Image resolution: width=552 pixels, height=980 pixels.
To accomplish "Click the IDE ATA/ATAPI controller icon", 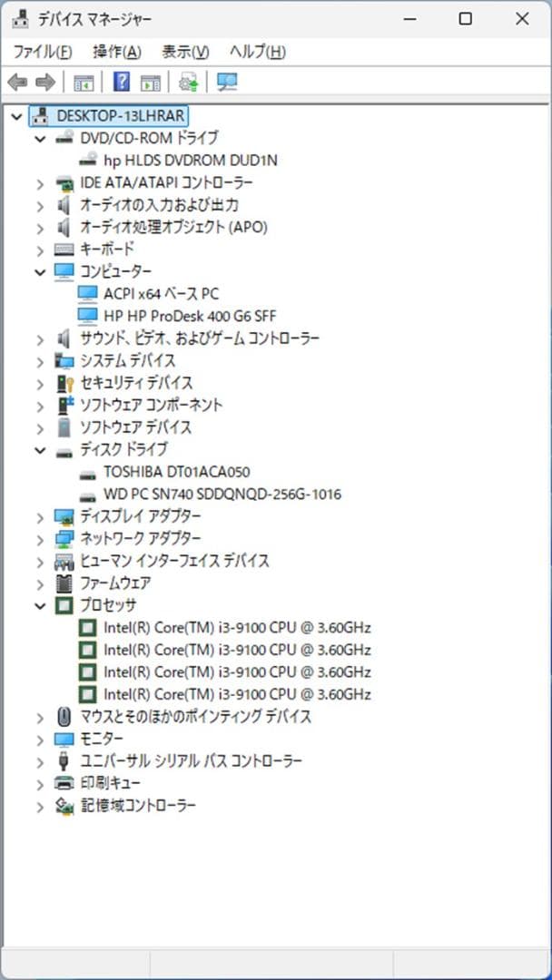I will click(x=64, y=183).
